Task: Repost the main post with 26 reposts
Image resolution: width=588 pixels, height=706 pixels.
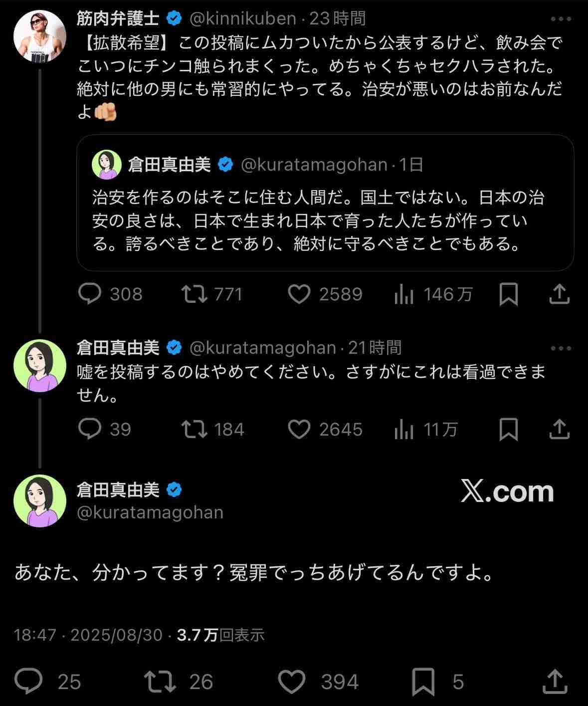Action: click(x=160, y=682)
